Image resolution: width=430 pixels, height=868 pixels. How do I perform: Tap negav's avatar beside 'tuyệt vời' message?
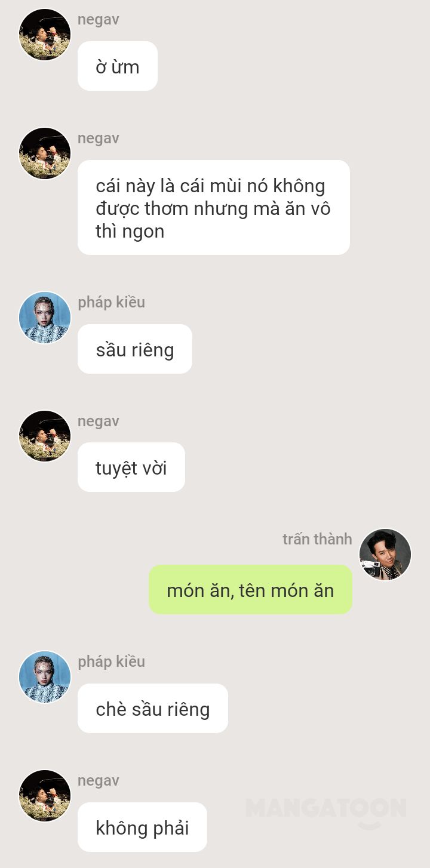point(45,436)
